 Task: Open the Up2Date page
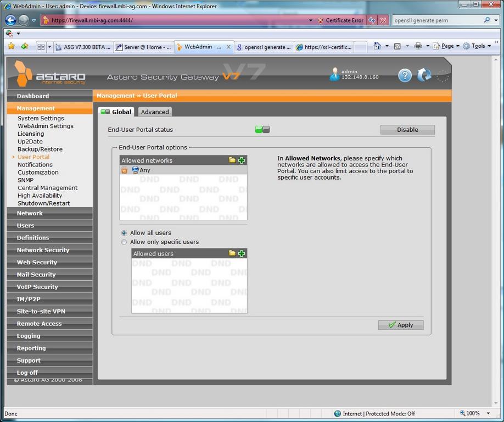point(30,142)
